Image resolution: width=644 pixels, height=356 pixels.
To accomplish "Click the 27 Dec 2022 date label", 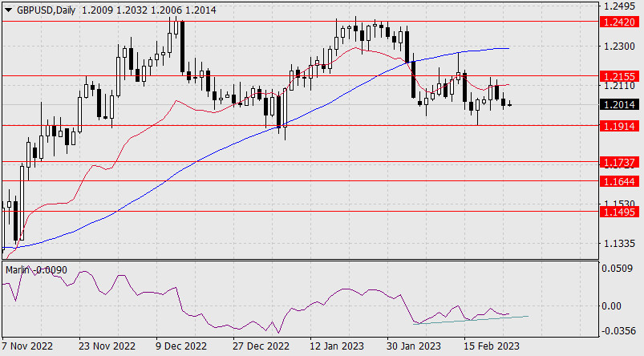I will click(x=261, y=346).
